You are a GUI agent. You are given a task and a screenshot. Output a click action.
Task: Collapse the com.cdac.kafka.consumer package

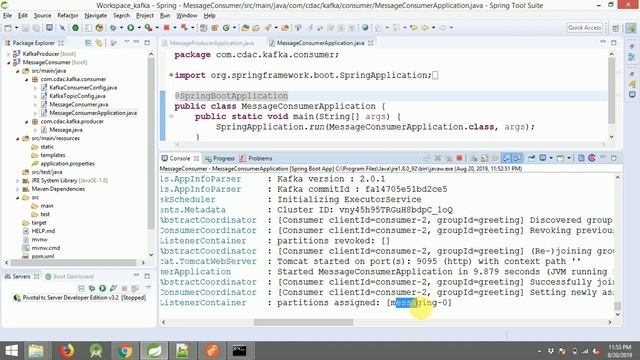tap(27, 79)
